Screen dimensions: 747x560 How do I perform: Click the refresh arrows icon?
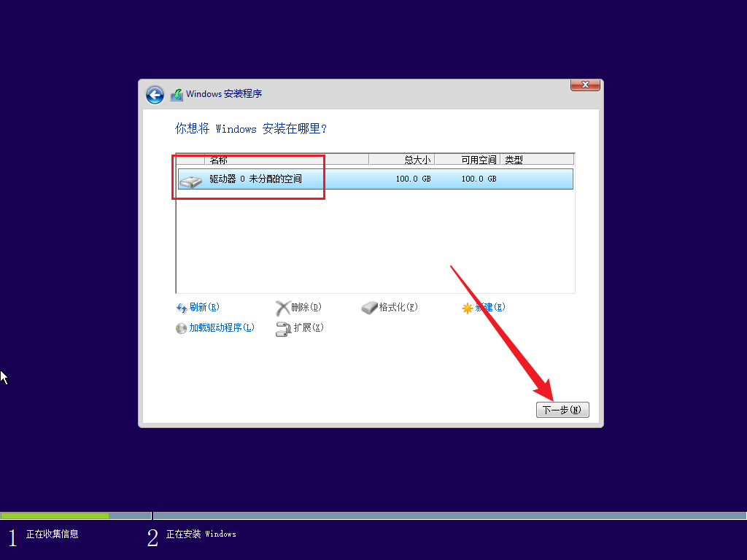click(x=182, y=308)
